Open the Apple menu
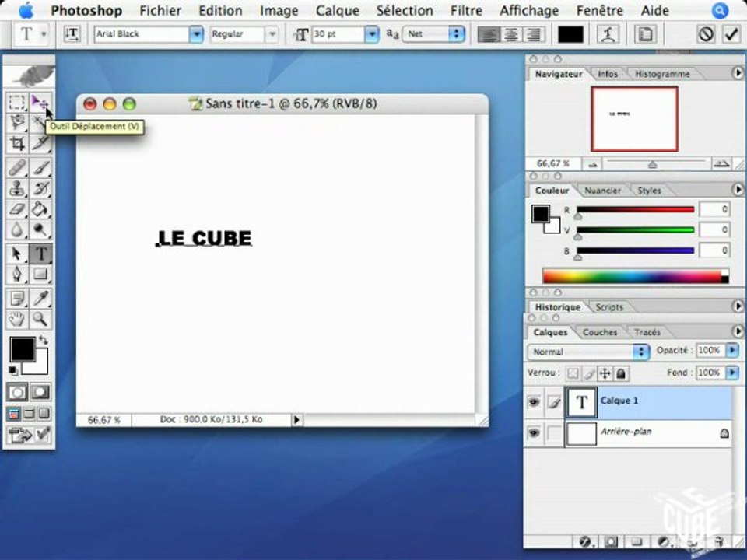The width and height of the screenshot is (747, 560). (26, 10)
